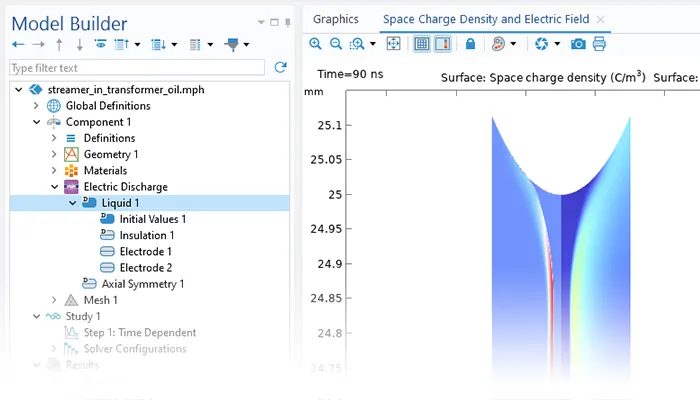Click the Type filter text field
This screenshot has height=400, width=700.
[137, 67]
